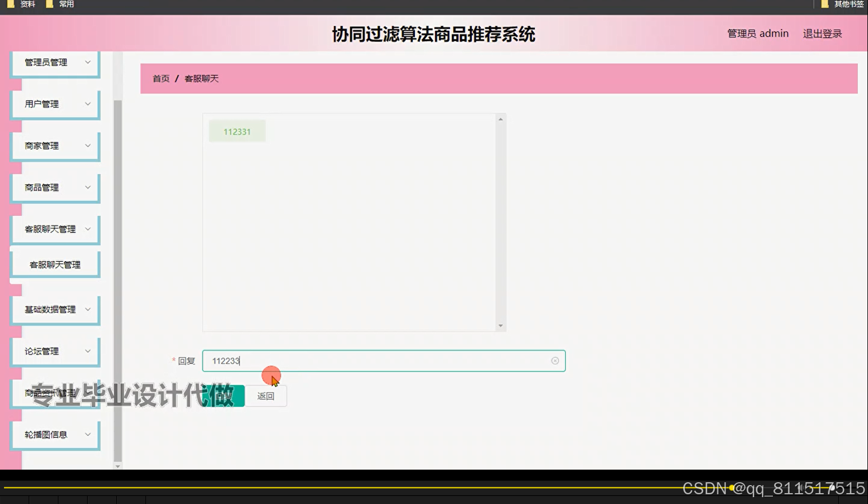Expand the 用户管理 sidebar section
868x504 pixels.
(55, 104)
